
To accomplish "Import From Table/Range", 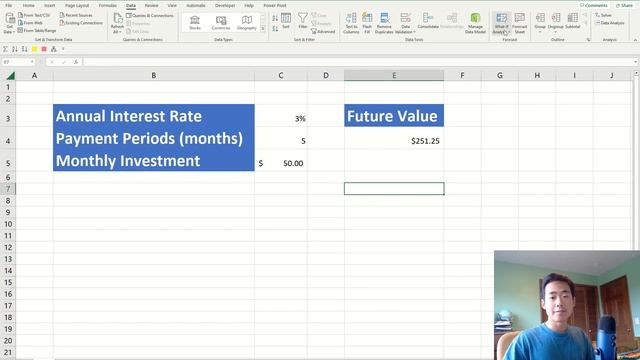I will tap(37, 31).
